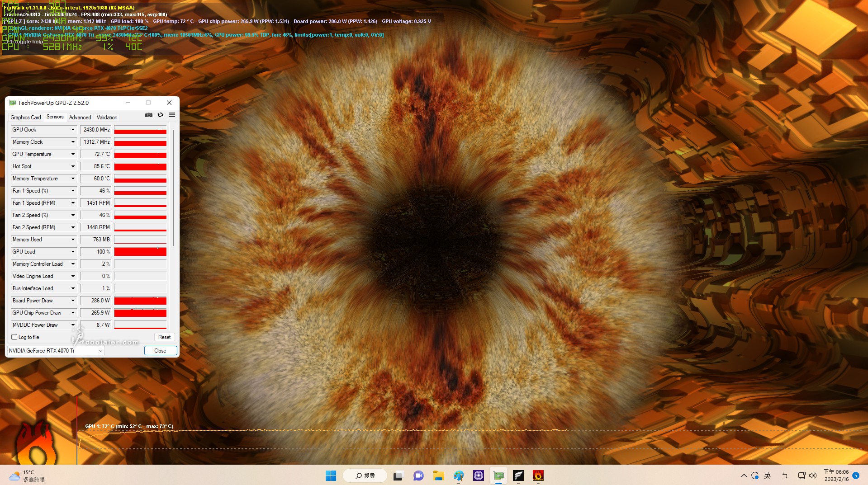Image resolution: width=868 pixels, height=485 pixels.
Task: Open the black slash-logo app on taskbar
Action: click(x=518, y=476)
